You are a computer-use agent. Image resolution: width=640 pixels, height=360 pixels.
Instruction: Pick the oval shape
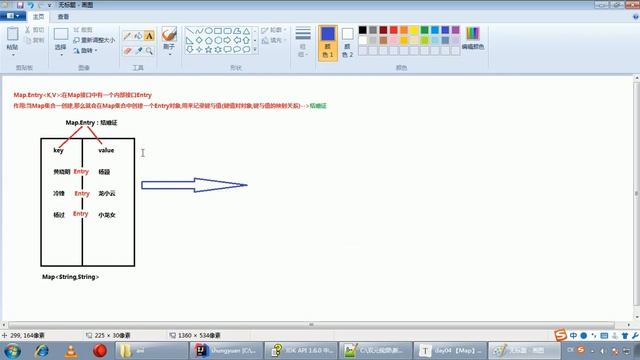(208, 31)
